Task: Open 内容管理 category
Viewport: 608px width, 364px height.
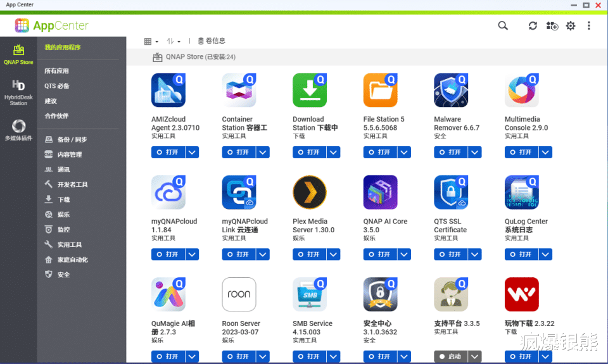Action: coord(63,154)
